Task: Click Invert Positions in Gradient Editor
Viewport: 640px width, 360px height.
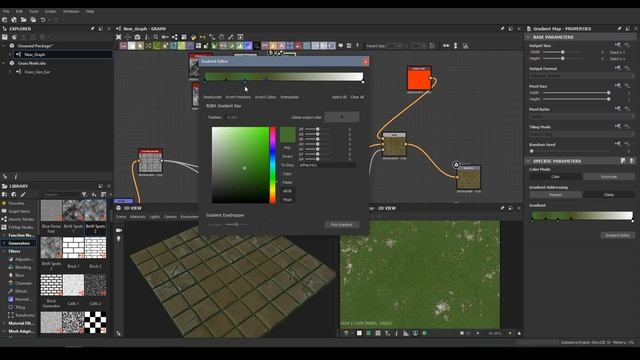Action: (238, 97)
